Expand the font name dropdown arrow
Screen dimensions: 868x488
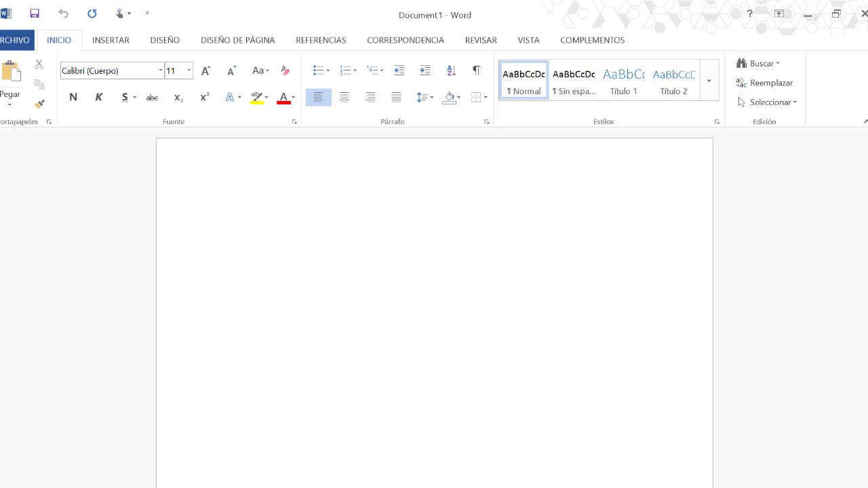pyautogui.click(x=161, y=70)
